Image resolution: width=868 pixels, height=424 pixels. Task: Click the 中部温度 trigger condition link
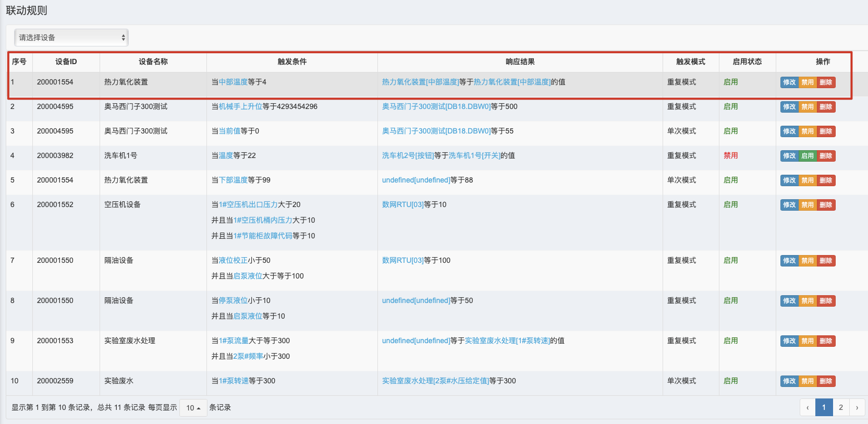(233, 82)
